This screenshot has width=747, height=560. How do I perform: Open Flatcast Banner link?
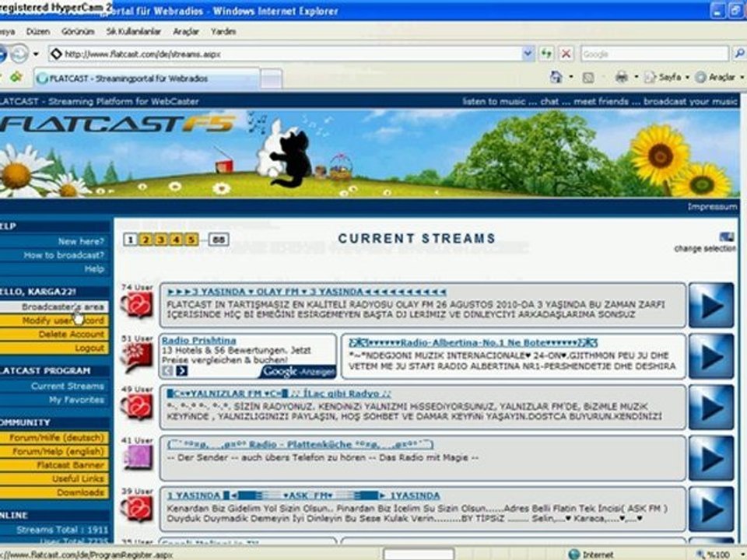pyautogui.click(x=54, y=465)
